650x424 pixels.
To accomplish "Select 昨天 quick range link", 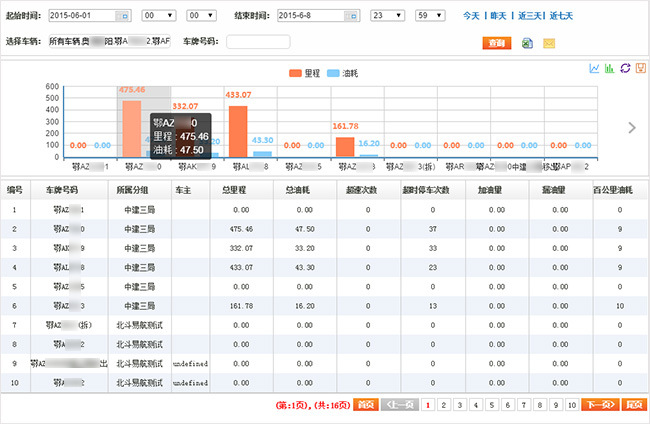I will [x=498, y=16].
